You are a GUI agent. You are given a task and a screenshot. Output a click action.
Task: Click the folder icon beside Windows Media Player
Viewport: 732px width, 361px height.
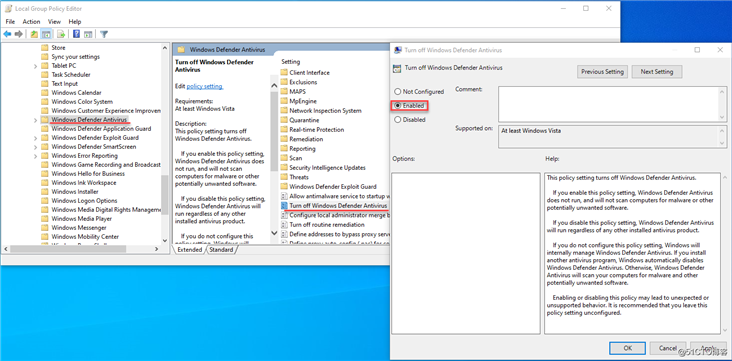pos(45,219)
